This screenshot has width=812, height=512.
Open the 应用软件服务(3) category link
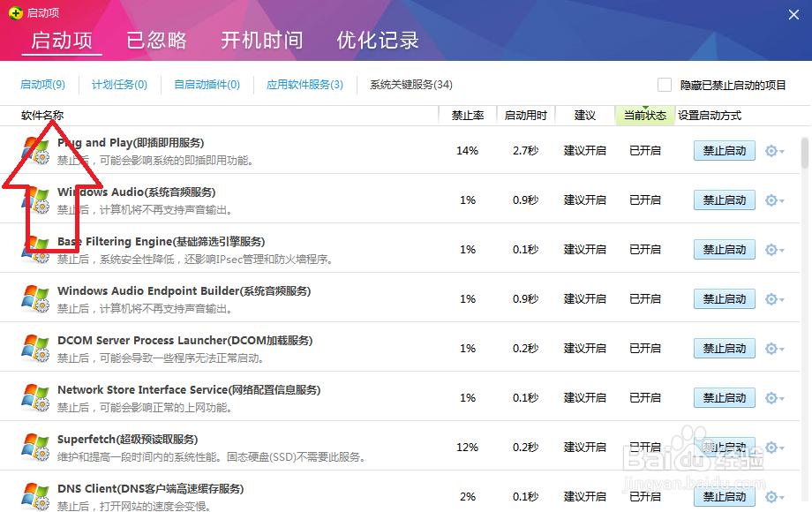point(304,85)
